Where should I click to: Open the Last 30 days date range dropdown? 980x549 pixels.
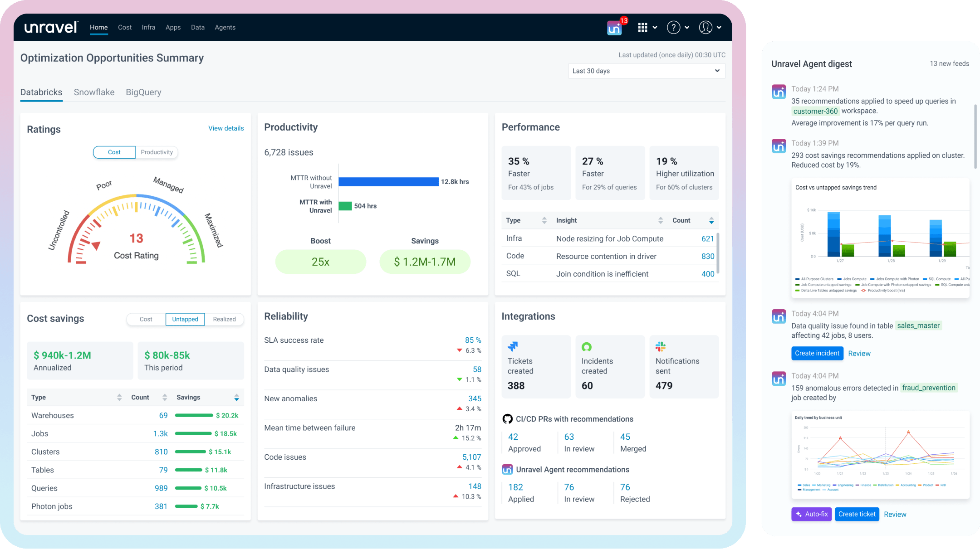pos(647,71)
